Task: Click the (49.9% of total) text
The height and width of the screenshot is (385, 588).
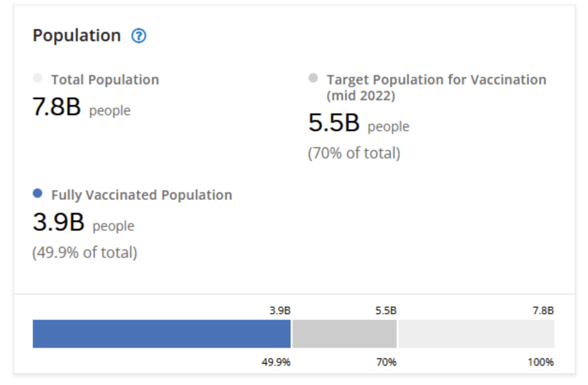Action: pyautogui.click(x=84, y=252)
